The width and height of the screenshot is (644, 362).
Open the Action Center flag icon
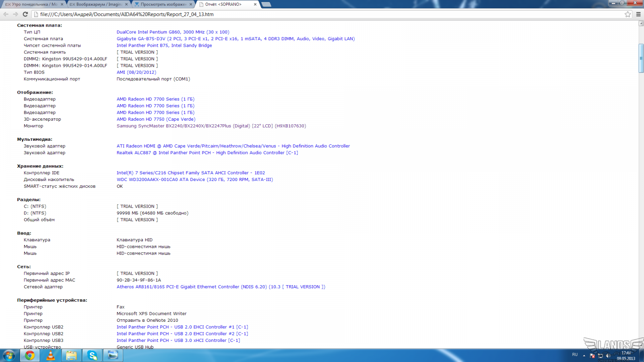(x=592, y=356)
